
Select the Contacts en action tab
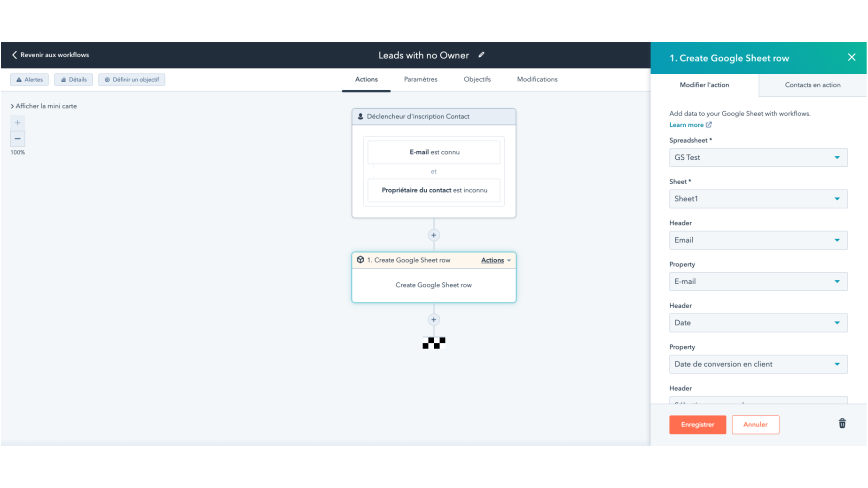[812, 85]
